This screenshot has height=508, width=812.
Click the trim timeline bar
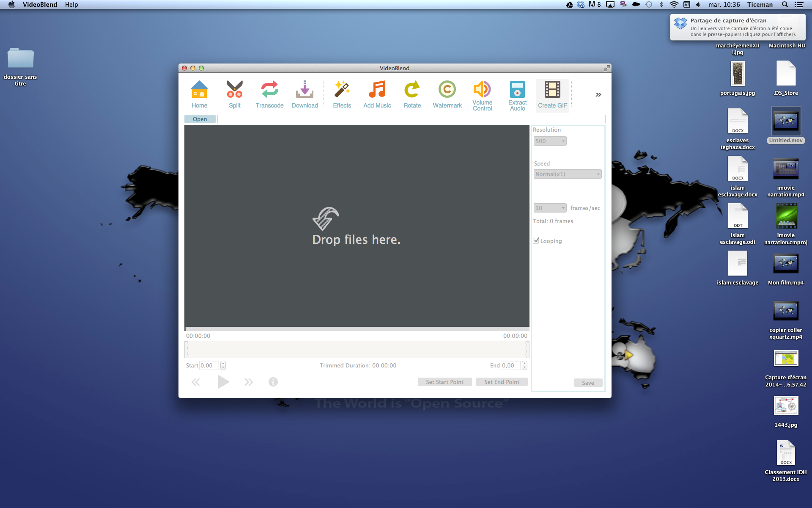357,350
